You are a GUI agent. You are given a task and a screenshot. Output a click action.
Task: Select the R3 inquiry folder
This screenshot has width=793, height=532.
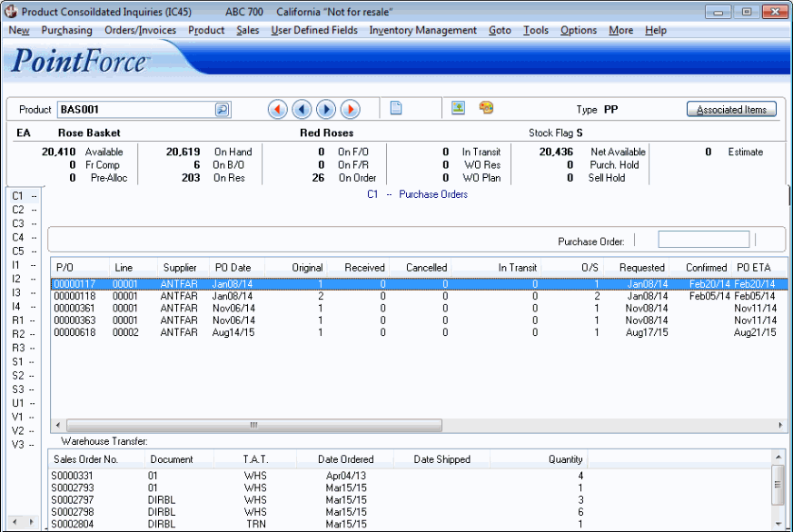(x=24, y=348)
